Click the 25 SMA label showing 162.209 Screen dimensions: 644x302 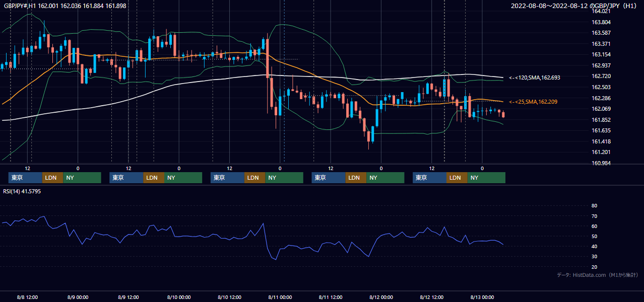tap(533, 102)
